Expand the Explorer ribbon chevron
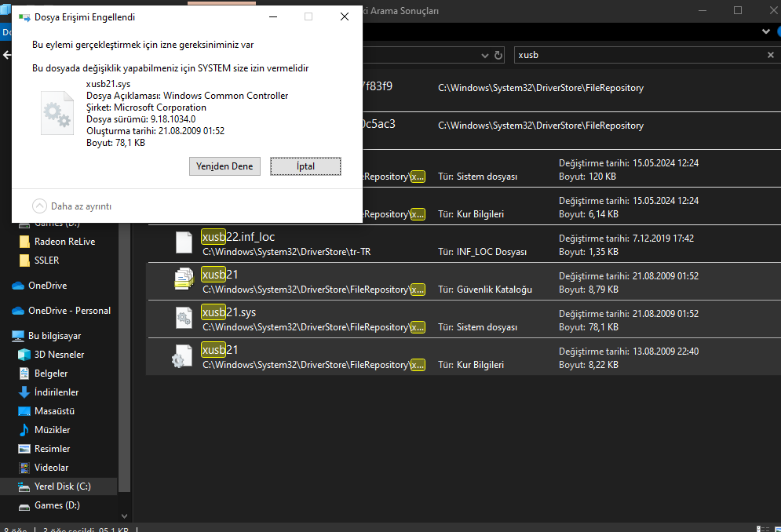The width and height of the screenshot is (781, 532). click(765, 32)
